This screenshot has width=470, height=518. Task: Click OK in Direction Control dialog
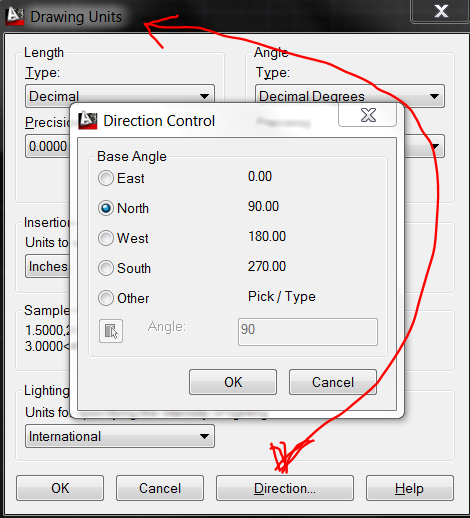click(x=233, y=382)
